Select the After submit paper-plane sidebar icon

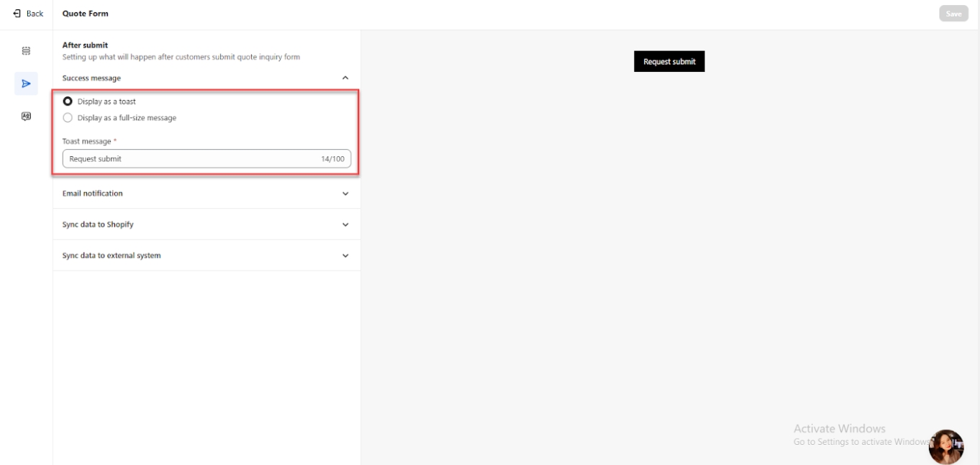click(26, 83)
